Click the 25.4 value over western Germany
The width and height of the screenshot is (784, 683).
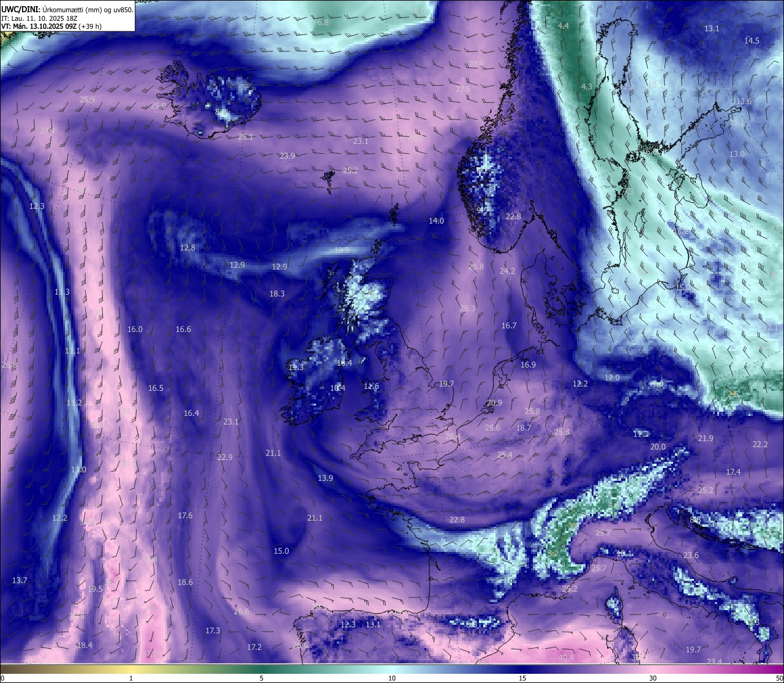click(505, 455)
